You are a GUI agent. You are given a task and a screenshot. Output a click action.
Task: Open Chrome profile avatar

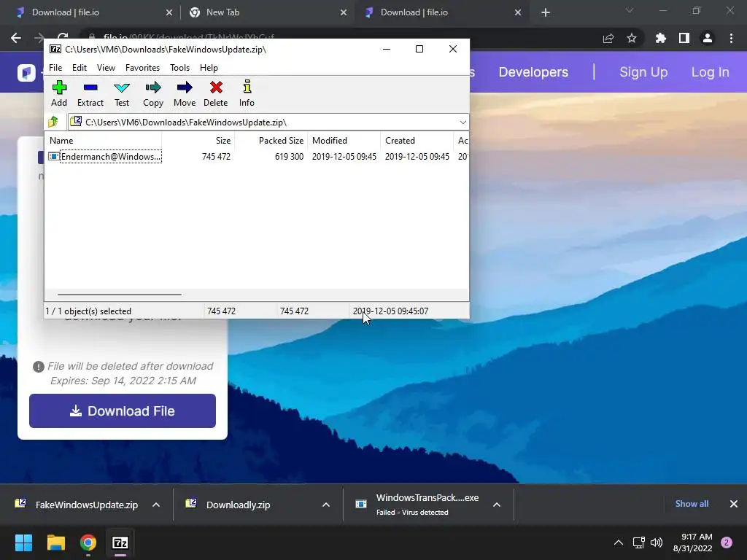708,38
